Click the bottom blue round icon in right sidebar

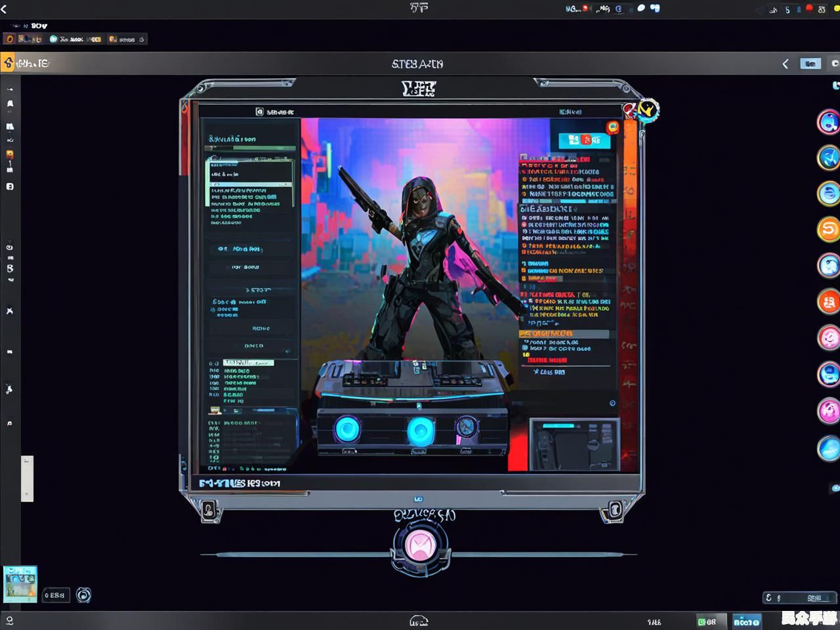click(x=829, y=449)
